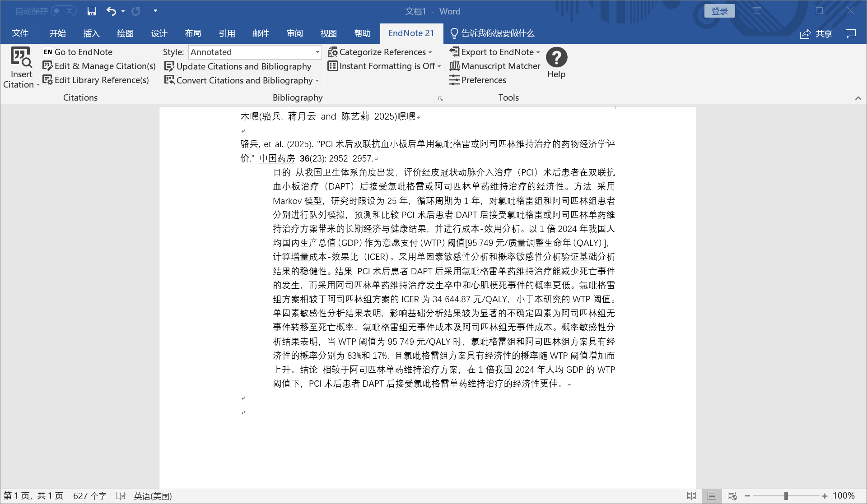Expand the Export to EndNote dropdown
Image resolution: width=867 pixels, height=504 pixels.
(538, 52)
